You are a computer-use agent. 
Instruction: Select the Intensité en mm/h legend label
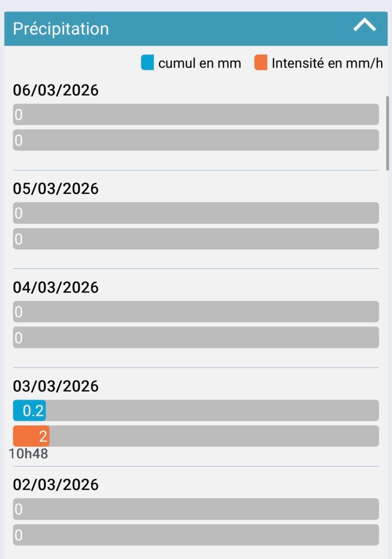327,63
